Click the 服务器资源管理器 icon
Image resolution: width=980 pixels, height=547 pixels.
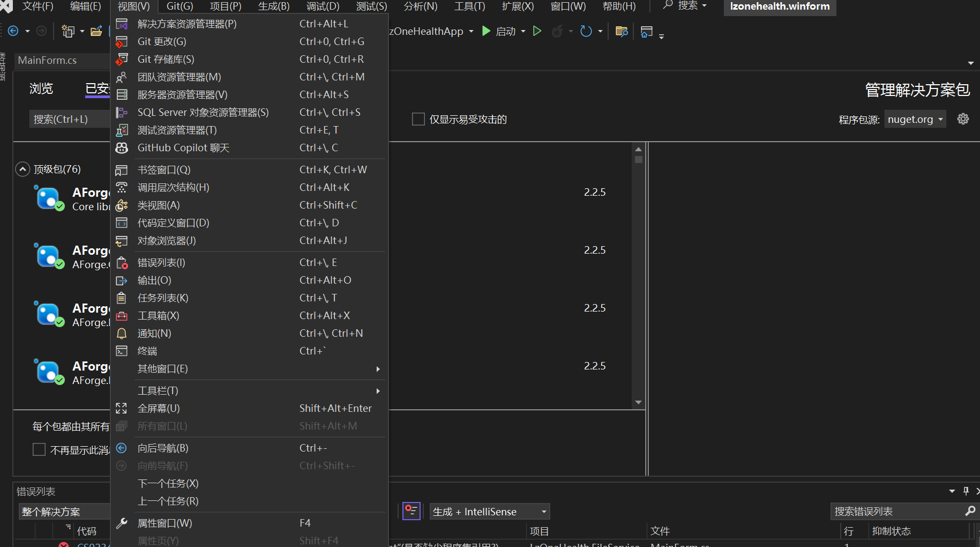click(x=122, y=94)
